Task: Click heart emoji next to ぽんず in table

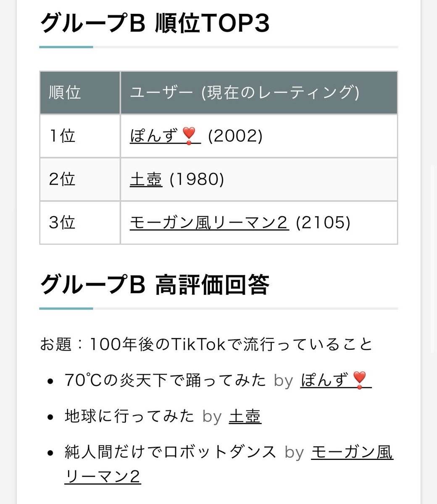Action: click(189, 136)
